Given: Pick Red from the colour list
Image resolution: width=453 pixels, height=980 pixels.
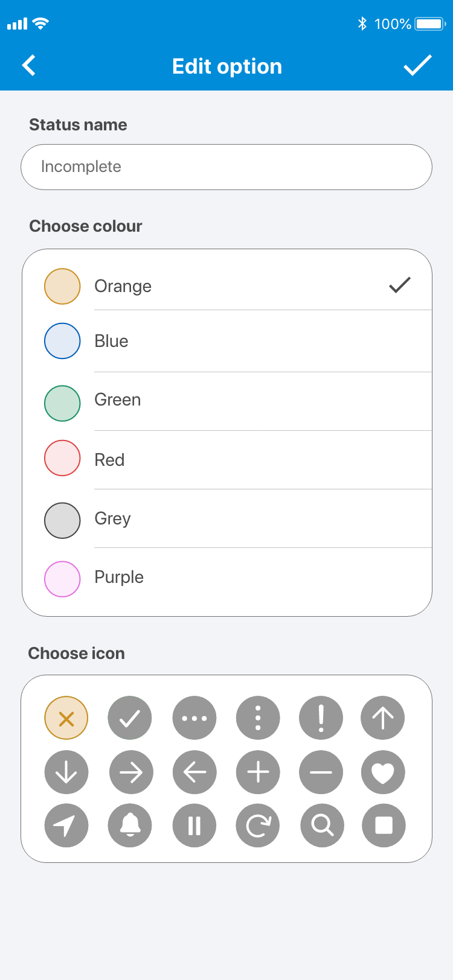Looking at the screenshot, I should pyautogui.click(x=109, y=460).
